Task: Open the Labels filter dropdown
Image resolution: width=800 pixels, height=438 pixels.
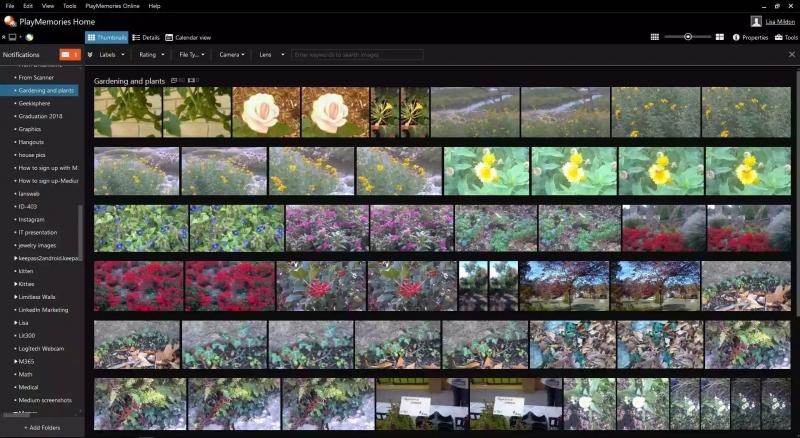Action: pos(107,54)
